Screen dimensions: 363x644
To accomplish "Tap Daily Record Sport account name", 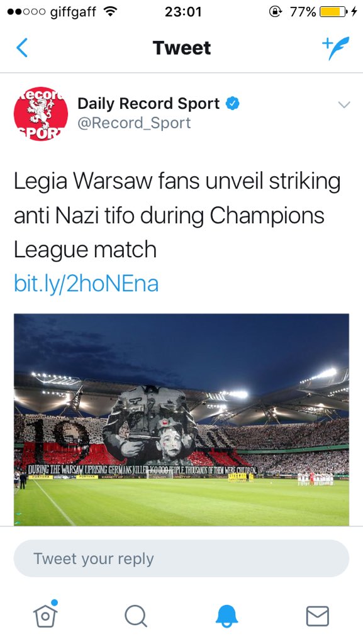I will click(x=148, y=104).
